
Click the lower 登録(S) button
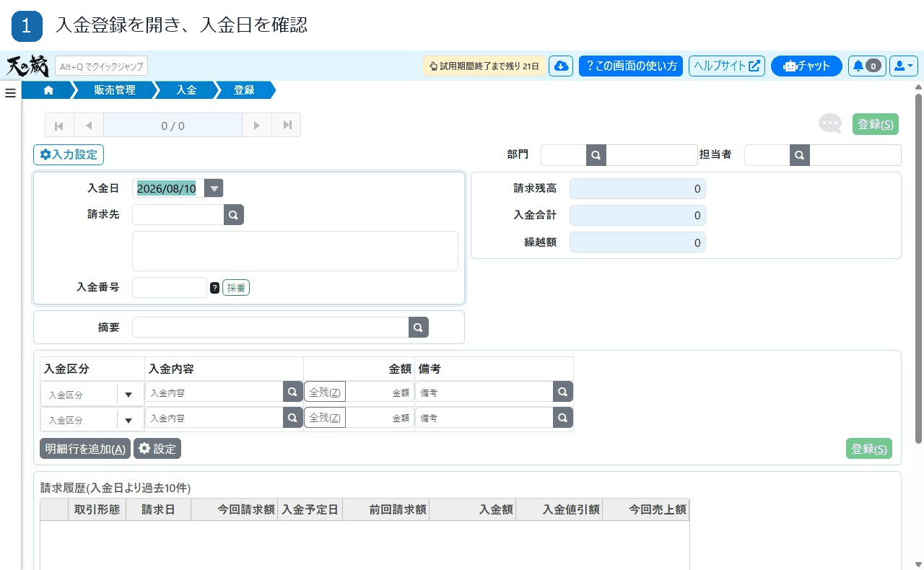point(869,449)
